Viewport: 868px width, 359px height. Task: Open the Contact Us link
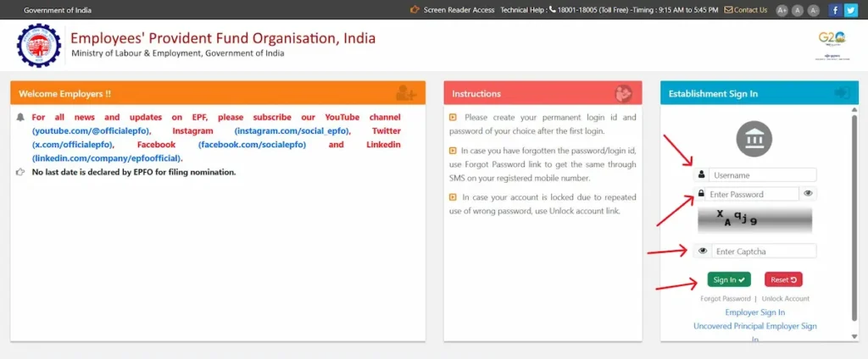point(750,10)
